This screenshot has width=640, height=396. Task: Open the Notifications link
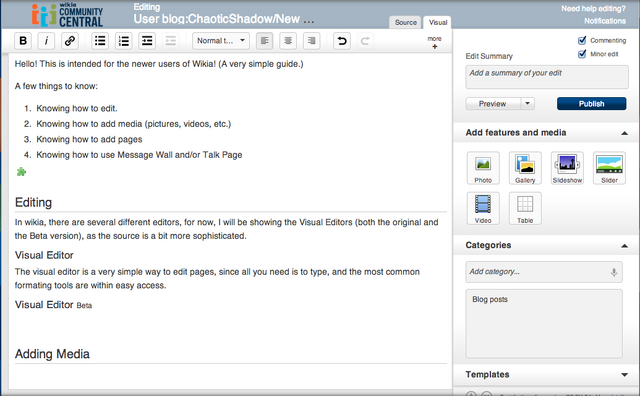point(604,21)
